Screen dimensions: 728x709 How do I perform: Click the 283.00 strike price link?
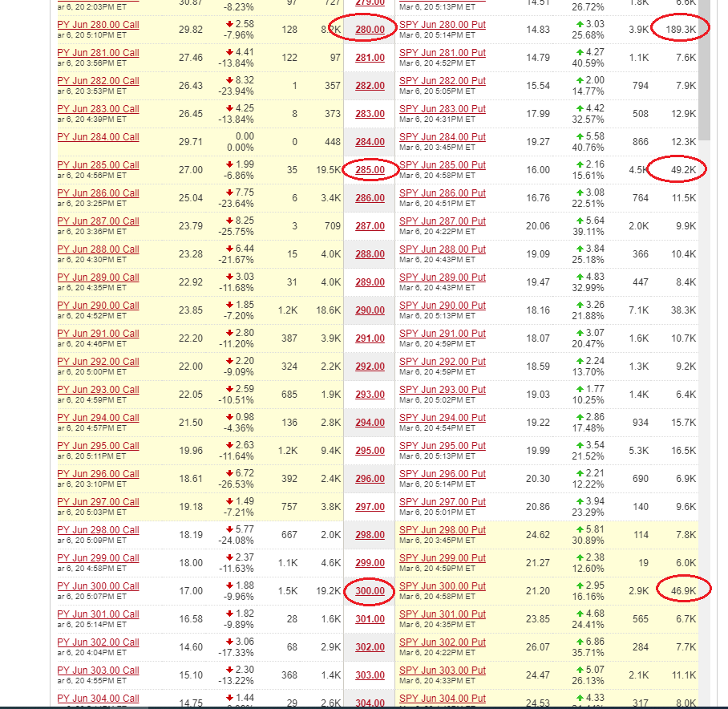(370, 113)
